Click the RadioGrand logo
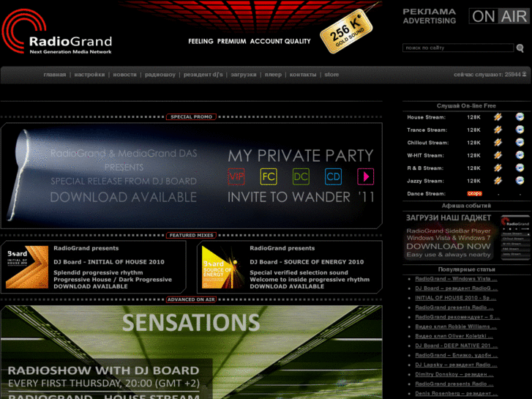532x399 pixels. click(57, 31)
